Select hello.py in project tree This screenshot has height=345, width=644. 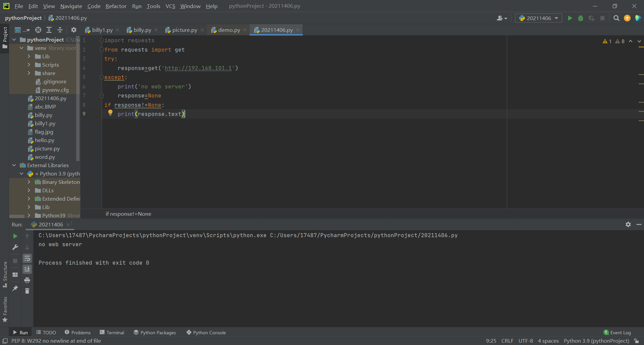(44, 140)
